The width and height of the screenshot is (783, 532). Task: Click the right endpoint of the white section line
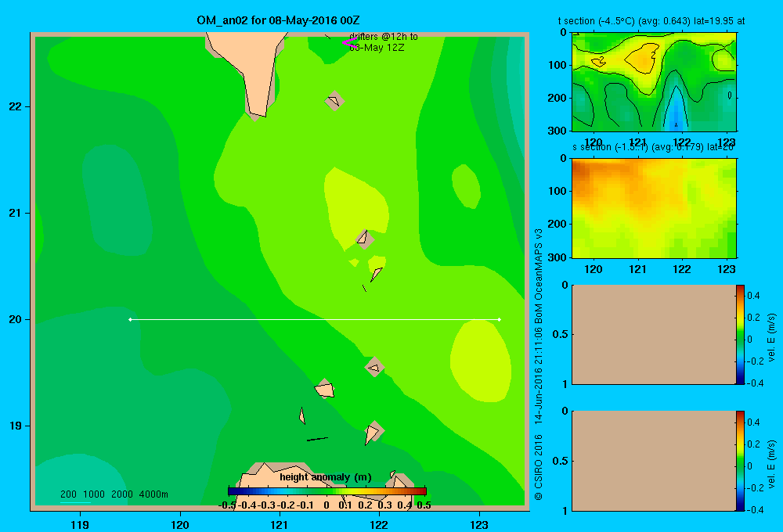coord(500,319)
